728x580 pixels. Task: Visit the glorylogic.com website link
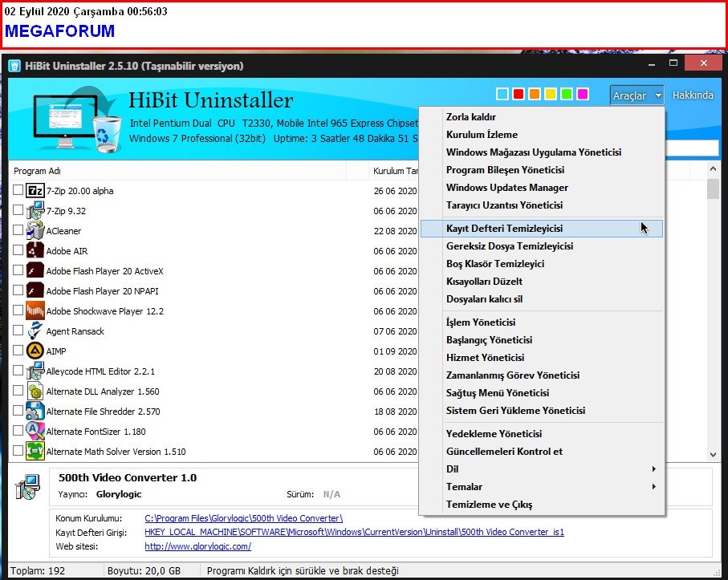click(x=197, y=546)
